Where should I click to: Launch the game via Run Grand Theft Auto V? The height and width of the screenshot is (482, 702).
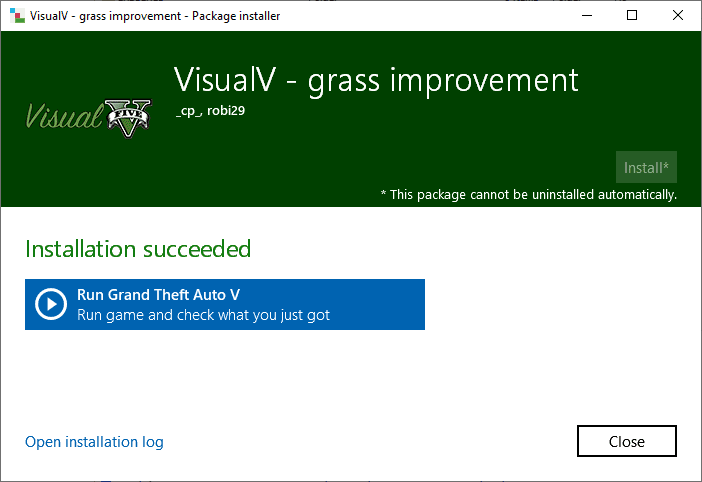point(225,304)
